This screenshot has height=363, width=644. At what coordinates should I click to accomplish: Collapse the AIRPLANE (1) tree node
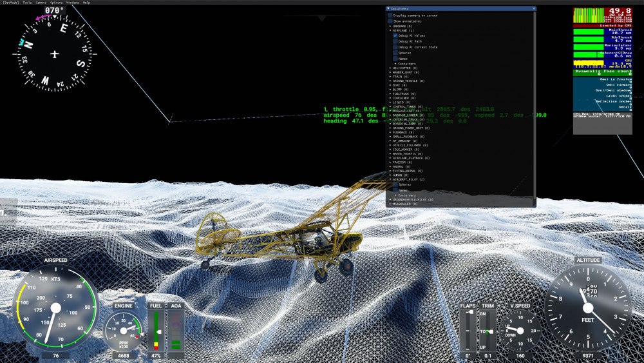(390, 30)
